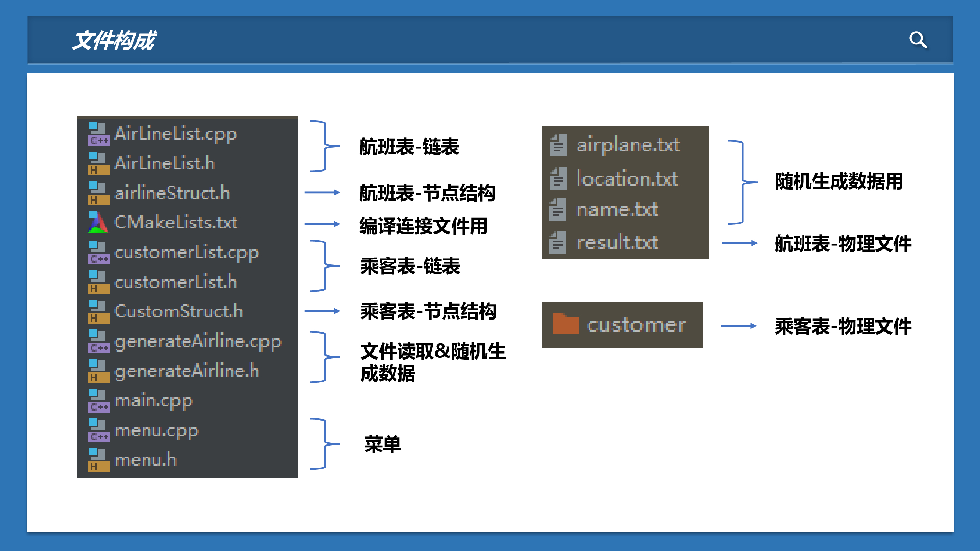Click the H icon beside CustomStruct.h
This screenshot has height=551, width=980.
point(98,311)
